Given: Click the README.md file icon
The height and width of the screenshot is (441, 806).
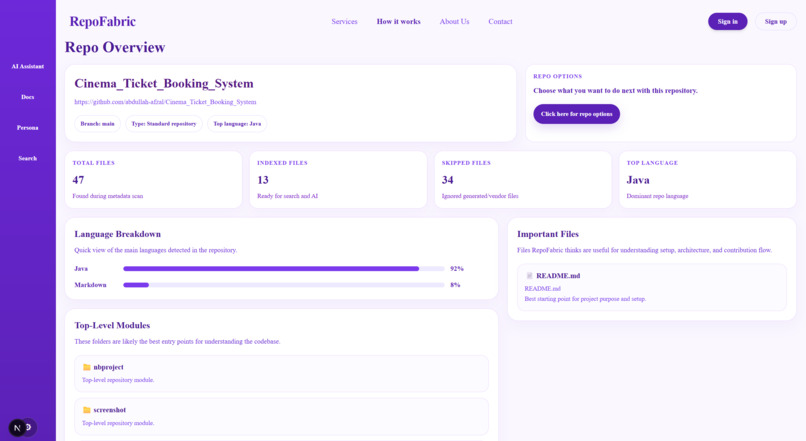Looking at the screenshot, I should [529, 276].
